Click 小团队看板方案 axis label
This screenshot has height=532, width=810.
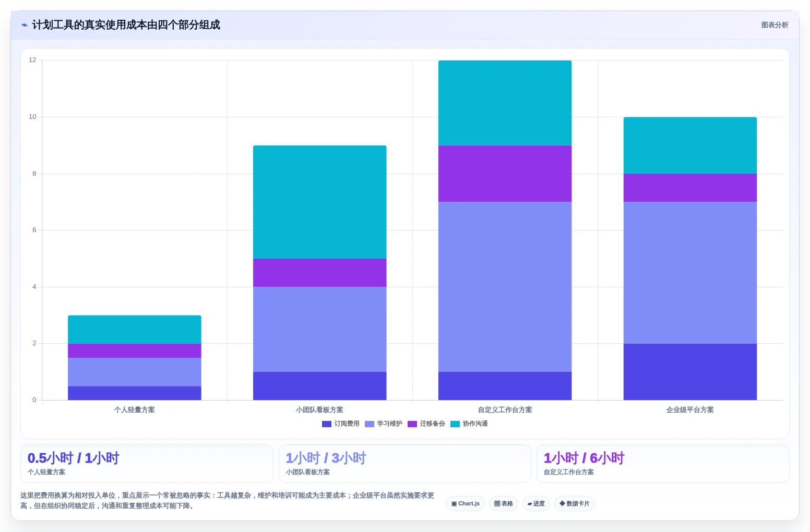pos(320,410)
